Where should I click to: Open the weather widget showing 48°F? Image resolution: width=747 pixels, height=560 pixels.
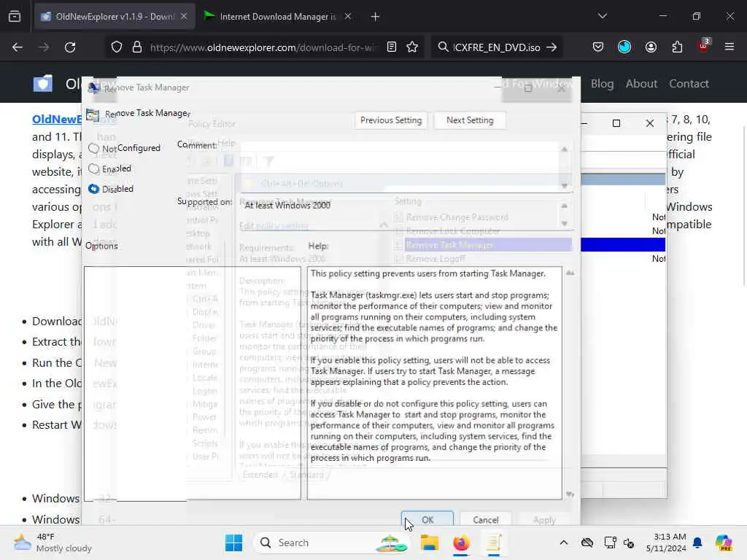53,542
